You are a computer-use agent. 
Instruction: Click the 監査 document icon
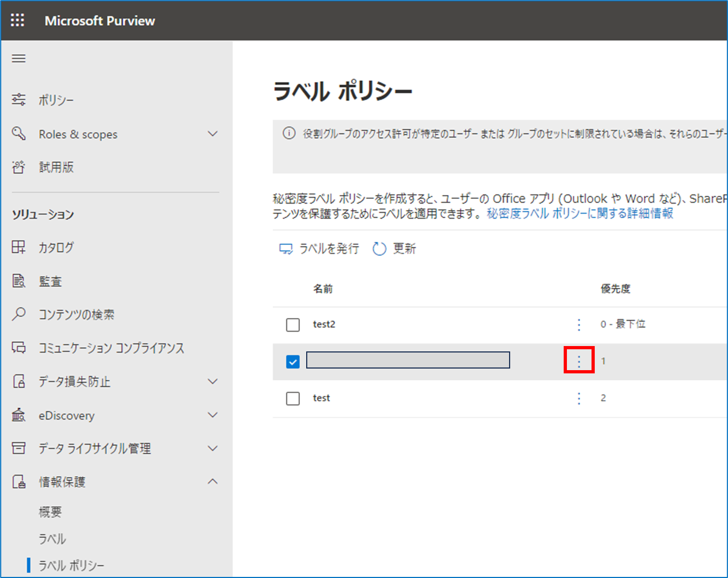[19, 281]
